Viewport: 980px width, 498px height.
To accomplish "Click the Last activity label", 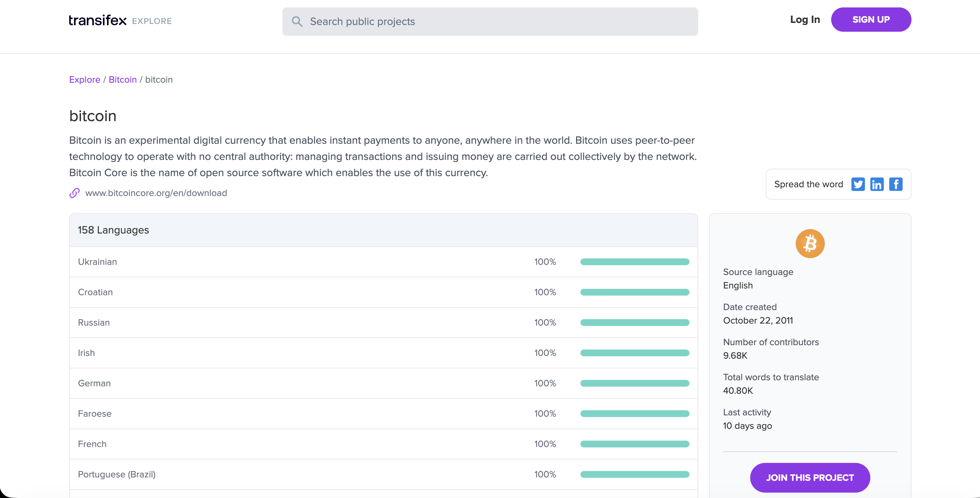I will (x=747, y=412).
